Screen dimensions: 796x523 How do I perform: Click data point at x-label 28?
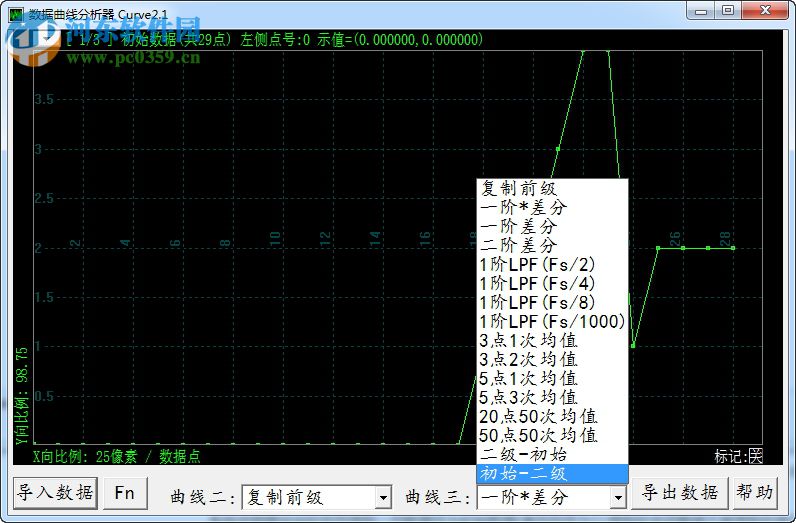pos(733,248)
